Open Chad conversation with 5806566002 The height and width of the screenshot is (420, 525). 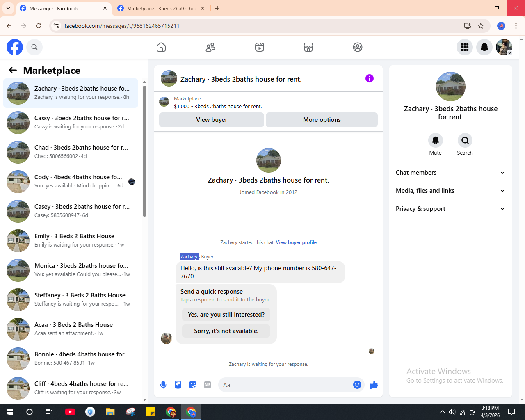click(x=71, y=152)
